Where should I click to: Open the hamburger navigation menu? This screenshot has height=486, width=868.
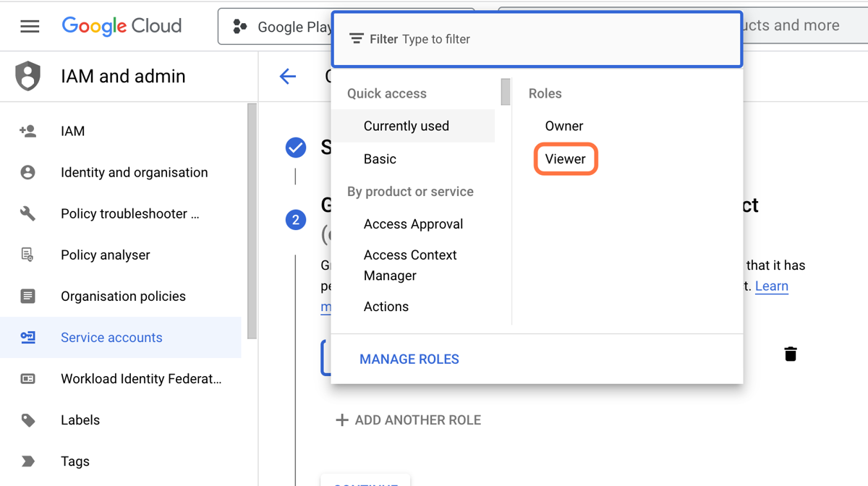30,26
